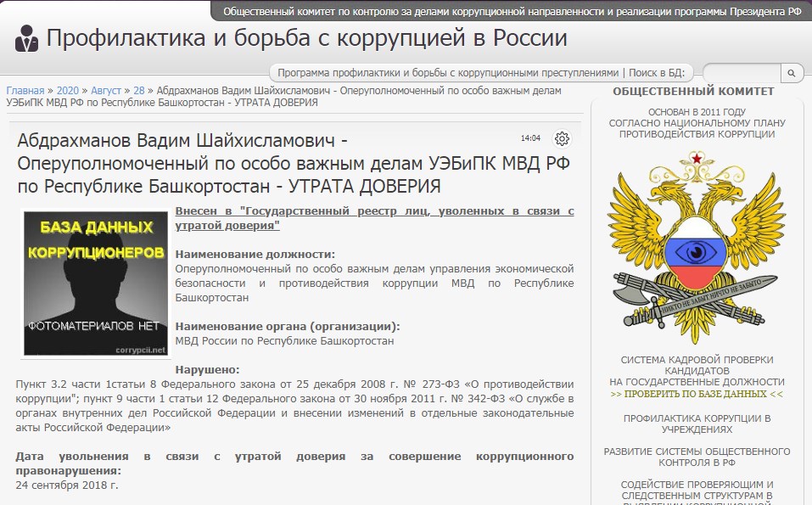Click the site title "Профилактика и борьба с коррупцией"

pyautogui.click(x=307, y=38)
